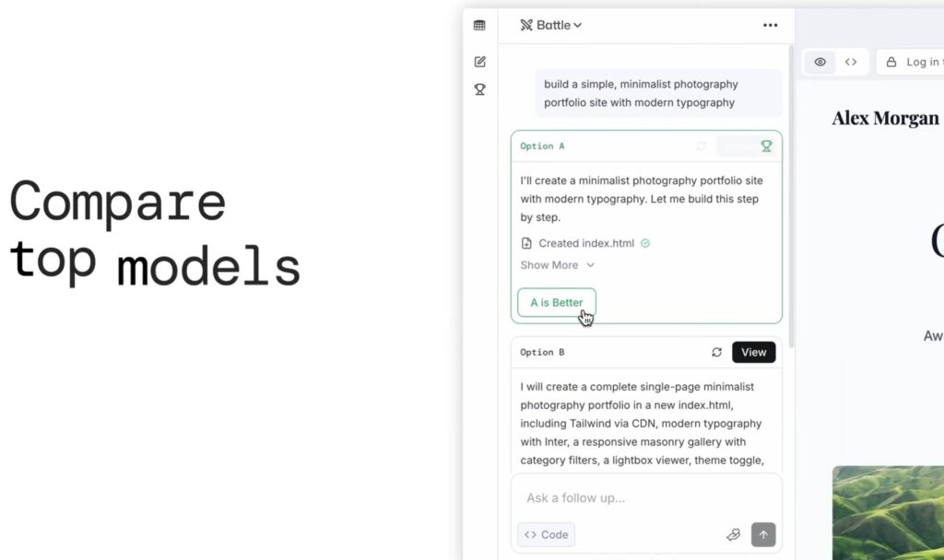
Task: Switch to the code brackets view
Action: pos(851,63)
